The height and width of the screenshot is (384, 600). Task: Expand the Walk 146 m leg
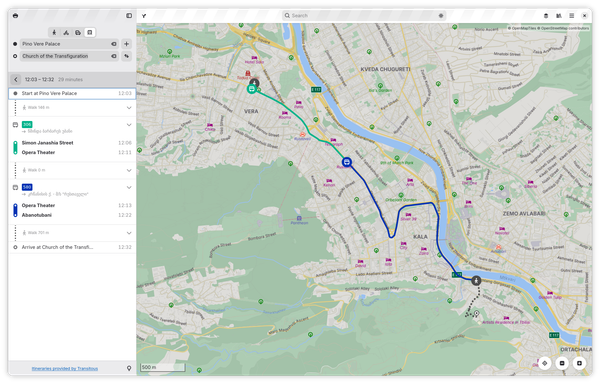pos(129,108)
